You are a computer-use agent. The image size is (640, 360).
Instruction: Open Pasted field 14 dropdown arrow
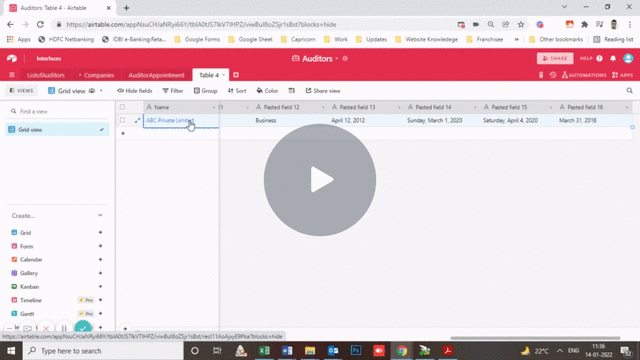click(475, 107)
